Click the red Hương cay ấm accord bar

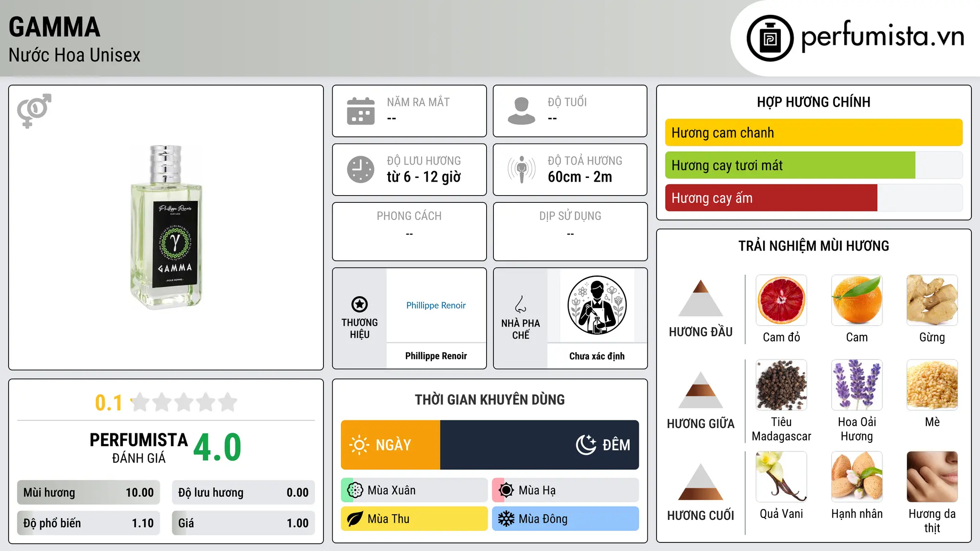click(x=771, y=198)
